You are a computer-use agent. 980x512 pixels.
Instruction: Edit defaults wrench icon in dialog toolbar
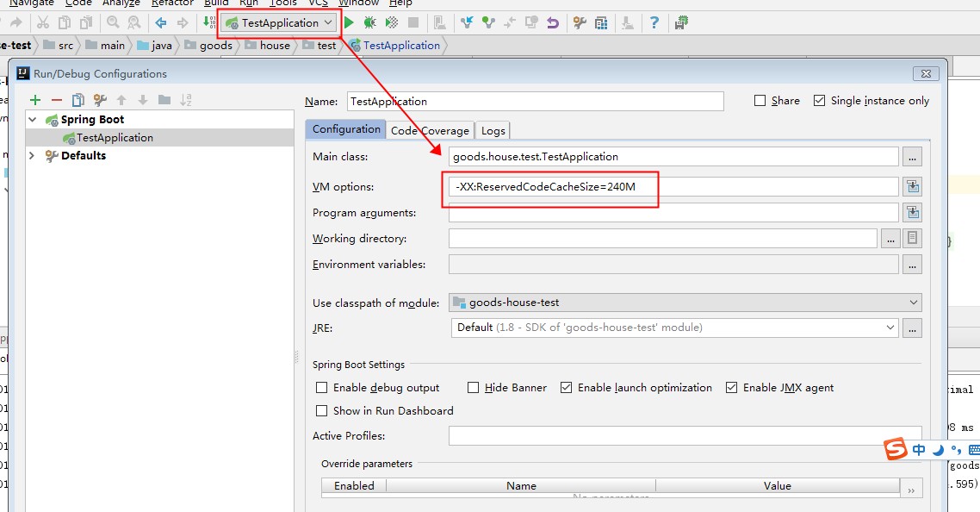100,100
